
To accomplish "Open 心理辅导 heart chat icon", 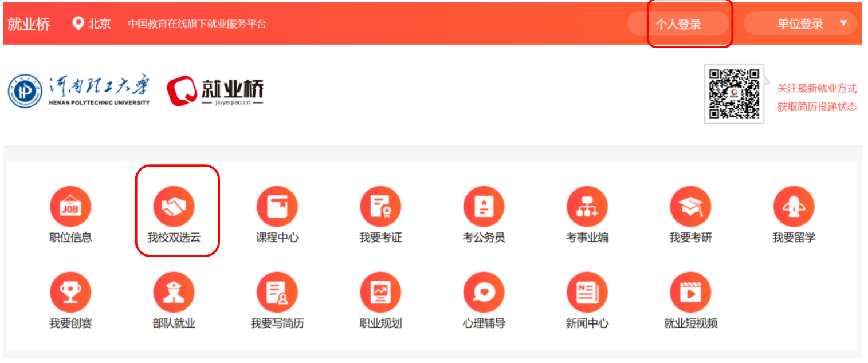I will coord(484,293).
